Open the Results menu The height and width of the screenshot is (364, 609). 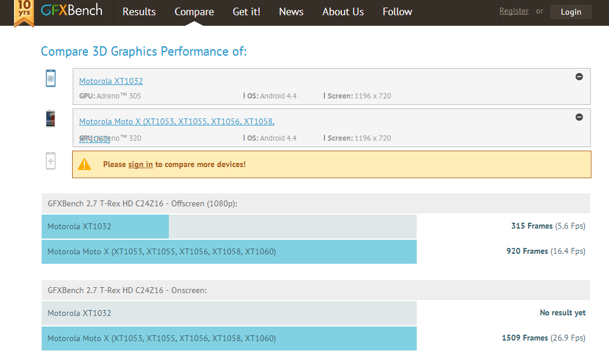(139, 12)
